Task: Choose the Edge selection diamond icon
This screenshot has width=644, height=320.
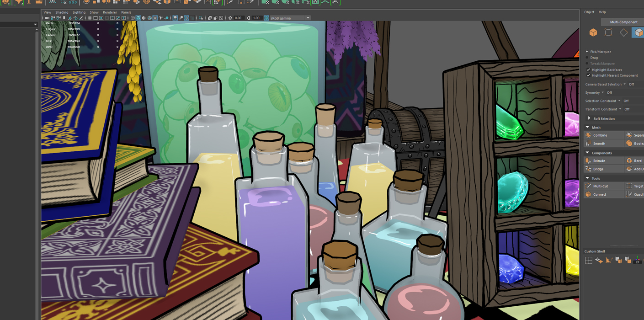Action: [623, 32]
